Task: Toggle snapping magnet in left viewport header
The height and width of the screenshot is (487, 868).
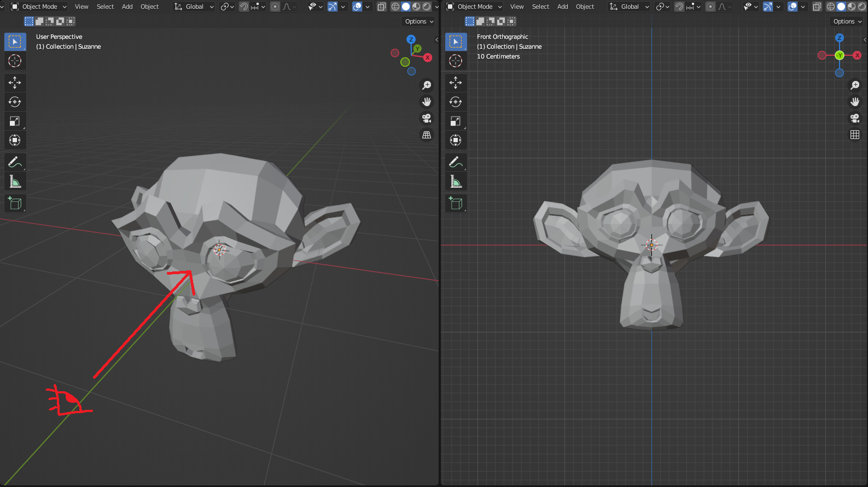Action: point(244,7)
